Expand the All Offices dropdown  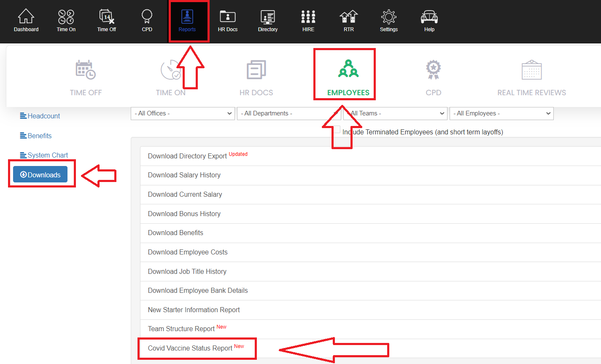click(183, 113)
